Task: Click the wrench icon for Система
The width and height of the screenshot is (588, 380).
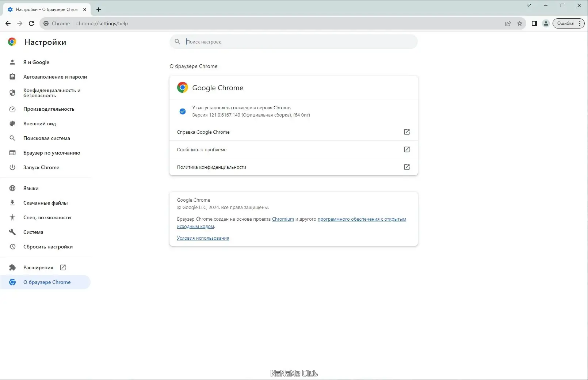Action: (x=12, y=232)
